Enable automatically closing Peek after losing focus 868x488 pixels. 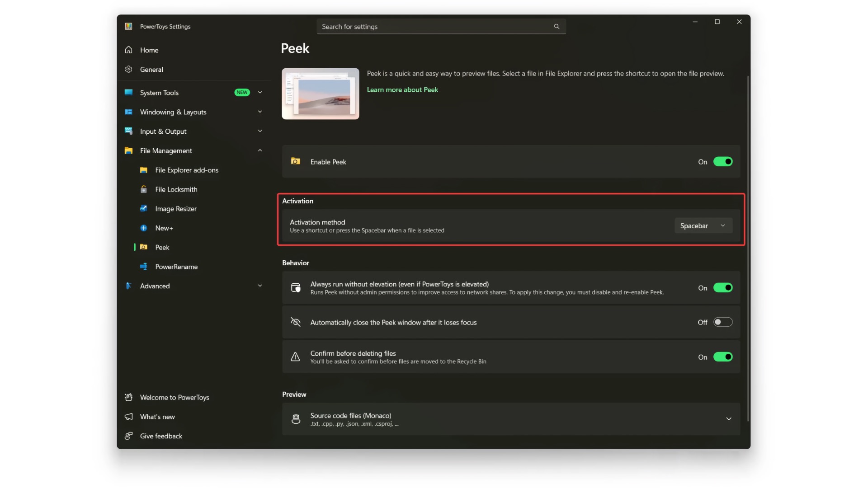(x=722, y=322)
